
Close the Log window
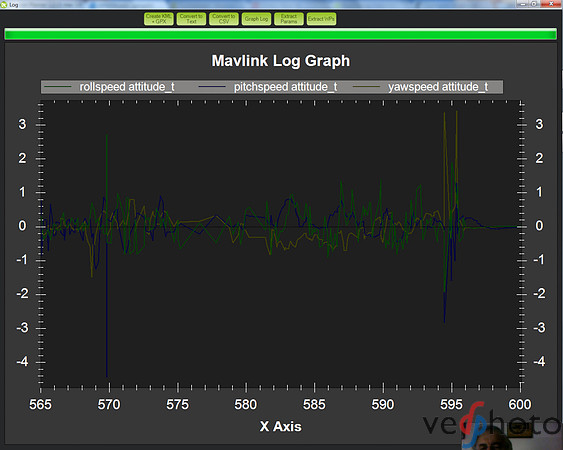click(551, 4)
